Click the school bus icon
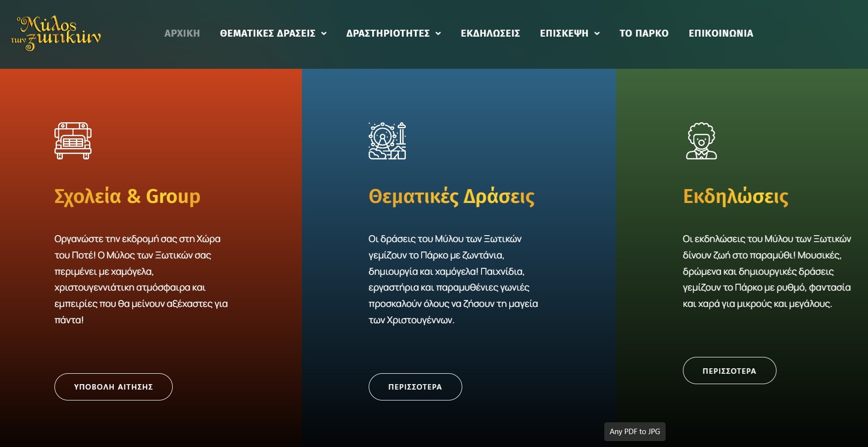The height and width of the screenshot is (447, 868). [73, 141]
